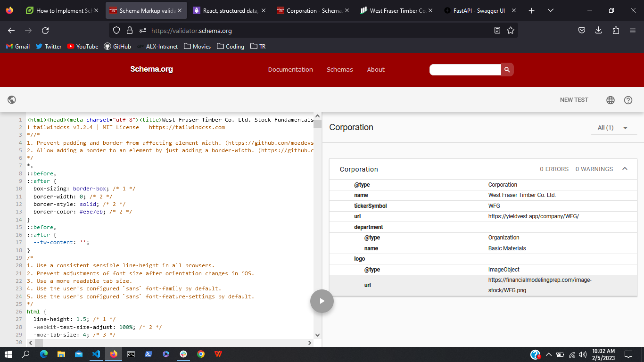This screenshot has height=362, width=644.
Task: Open the Documentation nav link
Action: click(290, 69)
